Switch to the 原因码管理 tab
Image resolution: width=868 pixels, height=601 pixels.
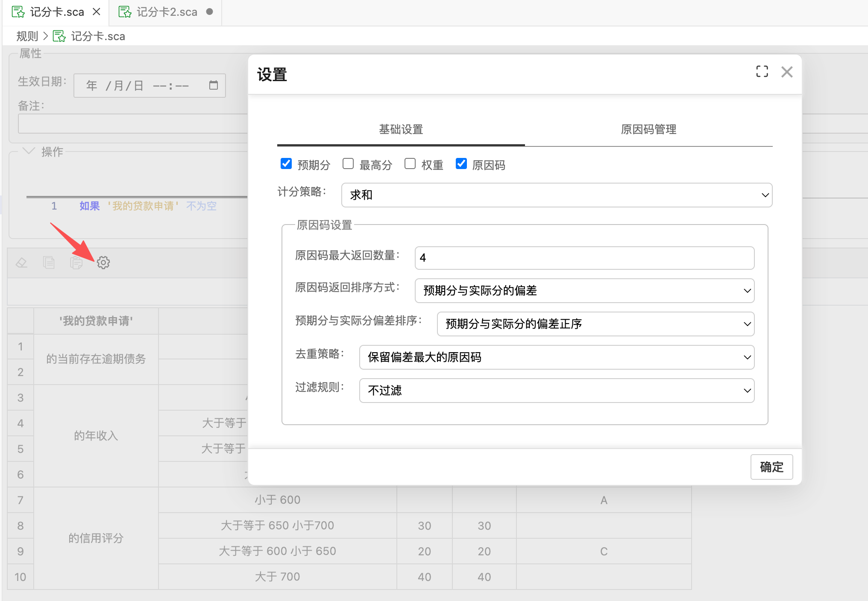click(648, 129)
